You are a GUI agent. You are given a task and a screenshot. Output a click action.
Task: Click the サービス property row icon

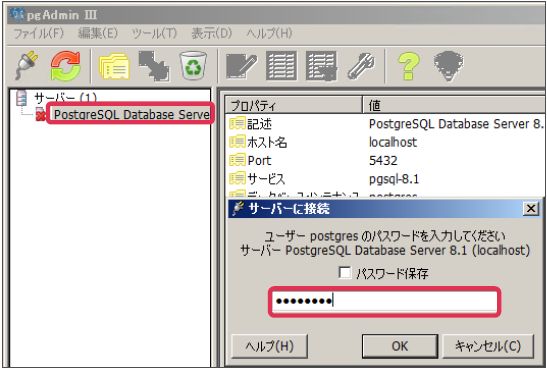point(237,179)
